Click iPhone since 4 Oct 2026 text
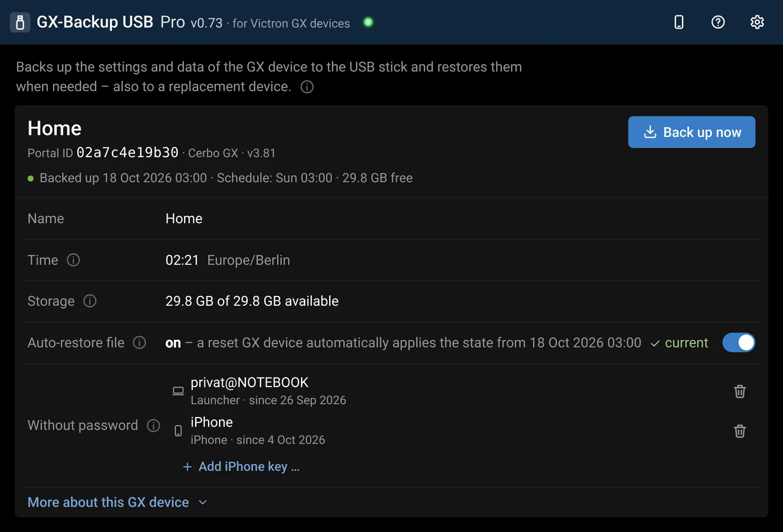 [258, 440]
